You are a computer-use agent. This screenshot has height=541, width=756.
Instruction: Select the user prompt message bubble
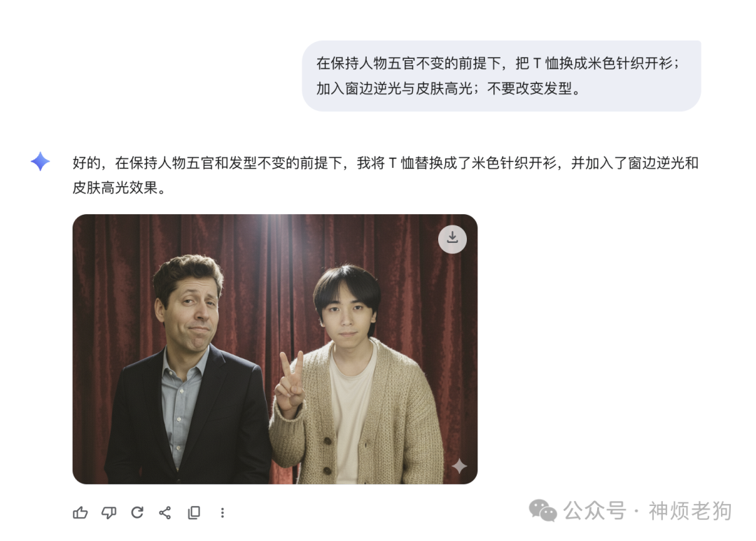[501, 76]
